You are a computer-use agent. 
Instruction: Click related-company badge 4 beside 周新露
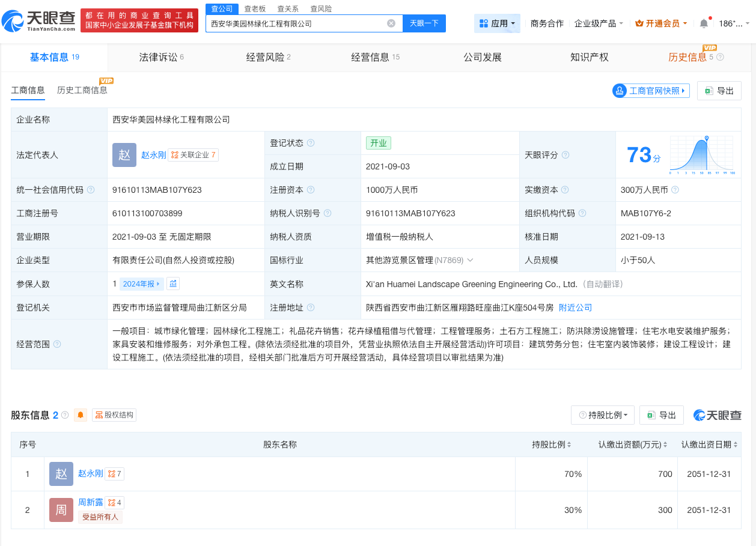114,503
